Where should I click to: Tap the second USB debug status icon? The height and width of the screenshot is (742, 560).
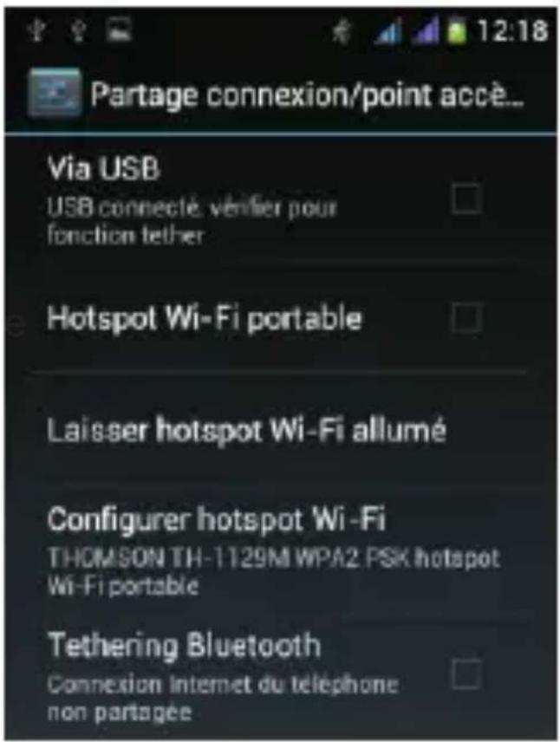pyautogui.click(x=79, y=30)
